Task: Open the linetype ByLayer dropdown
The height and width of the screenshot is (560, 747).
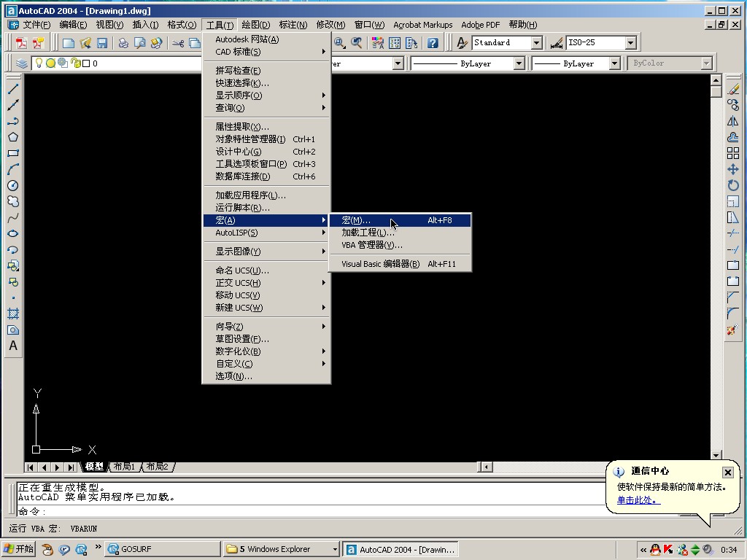Action: point(519,63)
